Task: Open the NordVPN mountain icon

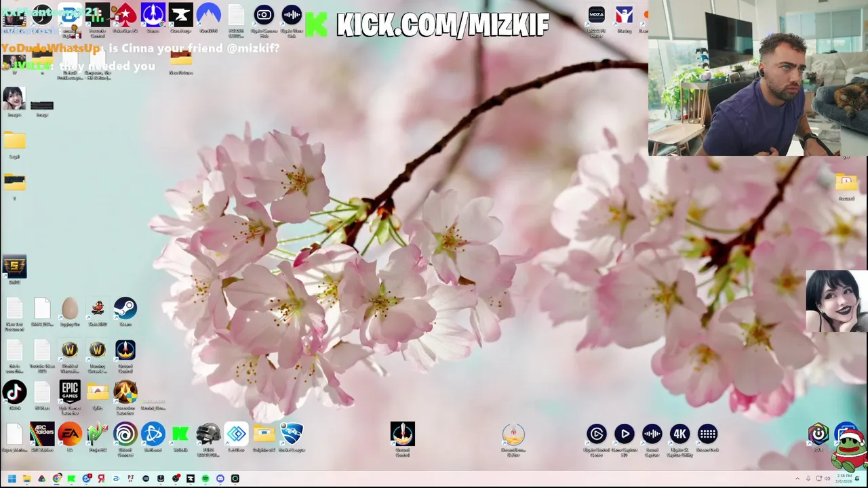Action: pyautogui.click(x=208, y=14)
